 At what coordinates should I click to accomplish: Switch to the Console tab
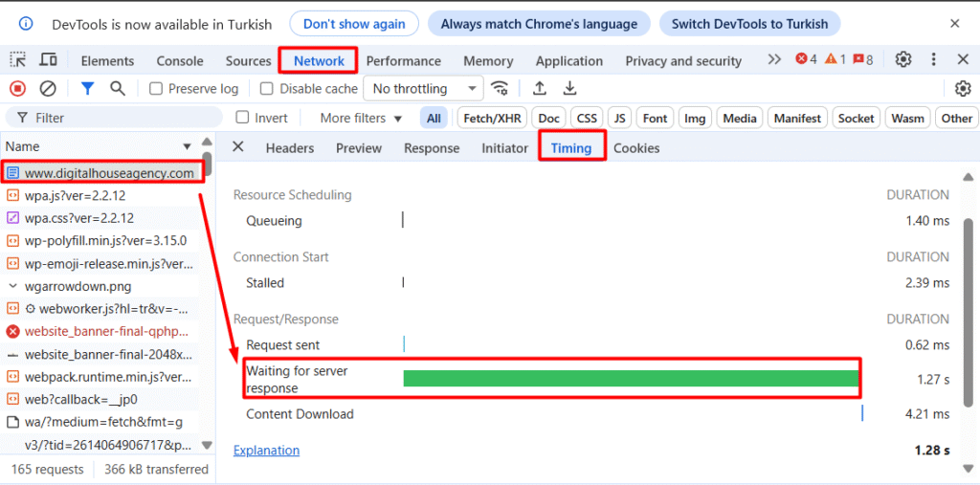180,61
